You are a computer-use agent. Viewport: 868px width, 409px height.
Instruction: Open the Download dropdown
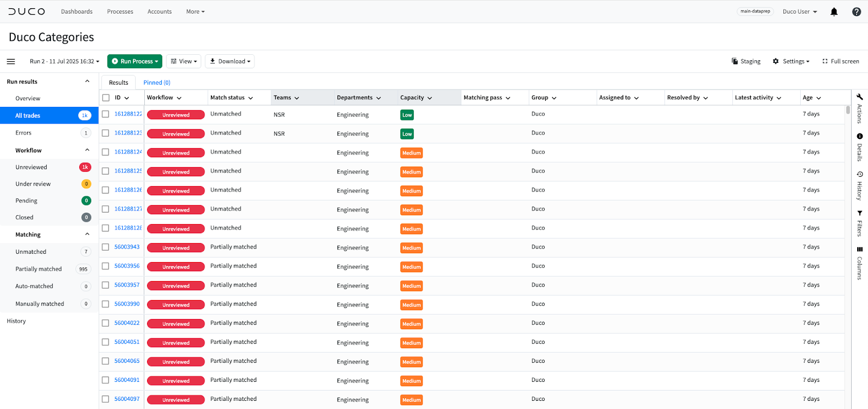(x=230, y=61)
